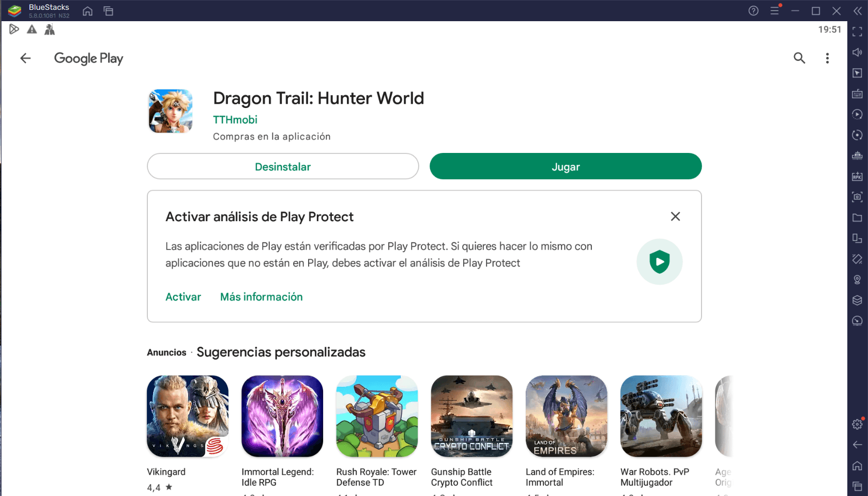Open Rush Royale: Tower Defense thumbnail
This screenshot has width=868, height=496.
point(377,416)
